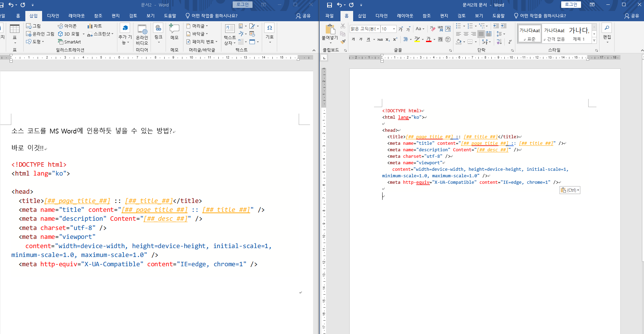Open 레이아웃 tab in right window
Screen dimensions: 644x334
tap(405, 16)
